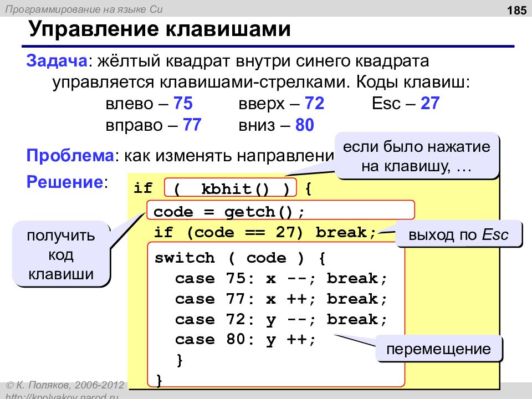Click the copyright "К. Поляков, 2006-2012"

65,385
